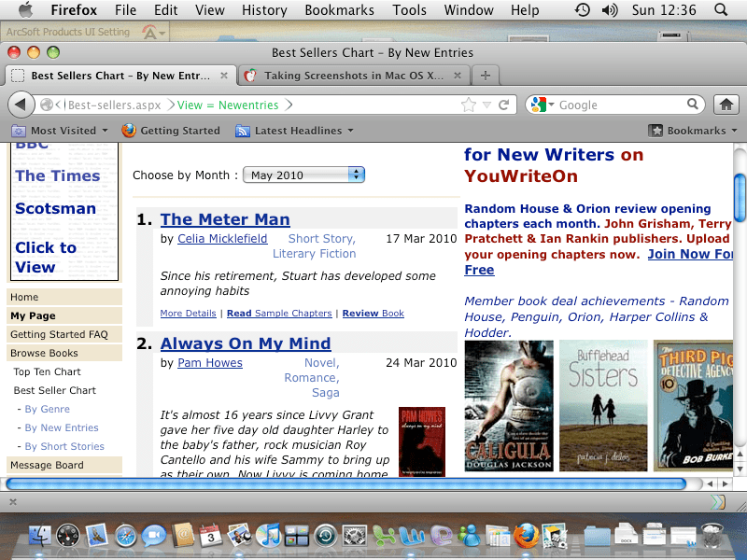Open Spotlight search in the menu bar
Screen dimensions: 747x560
point(721,10)
